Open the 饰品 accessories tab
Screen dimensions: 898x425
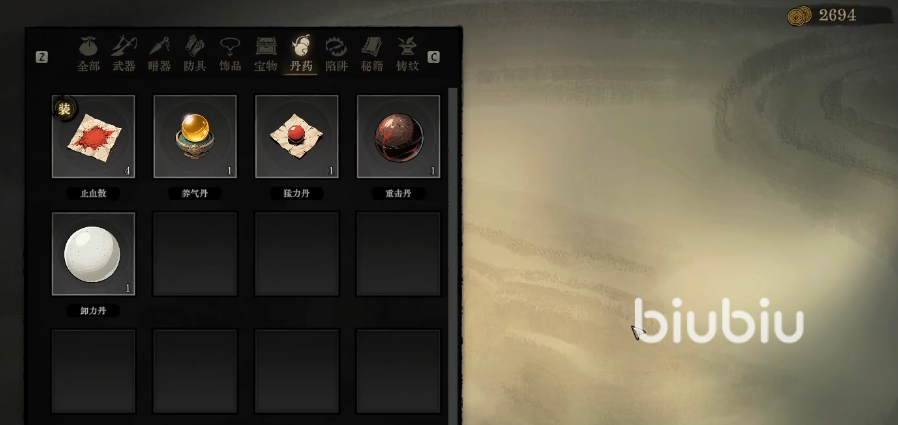pyautogui.click(x=230, y=54)
